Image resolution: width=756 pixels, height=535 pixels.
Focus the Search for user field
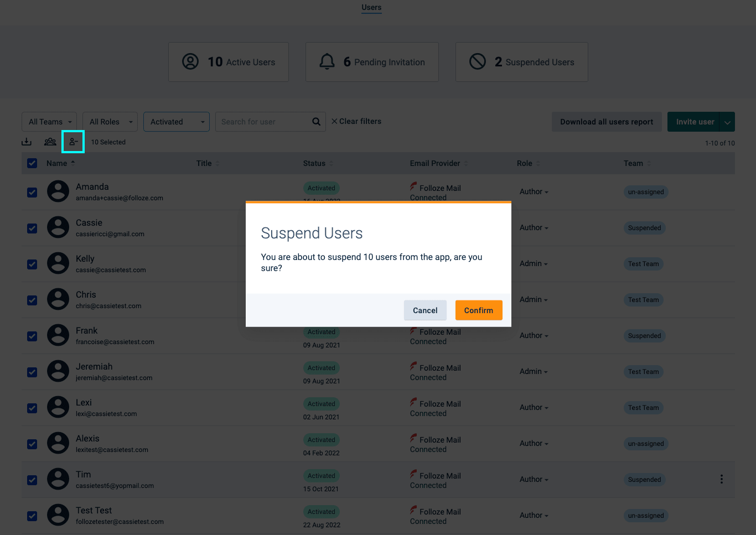click(263, 122)
